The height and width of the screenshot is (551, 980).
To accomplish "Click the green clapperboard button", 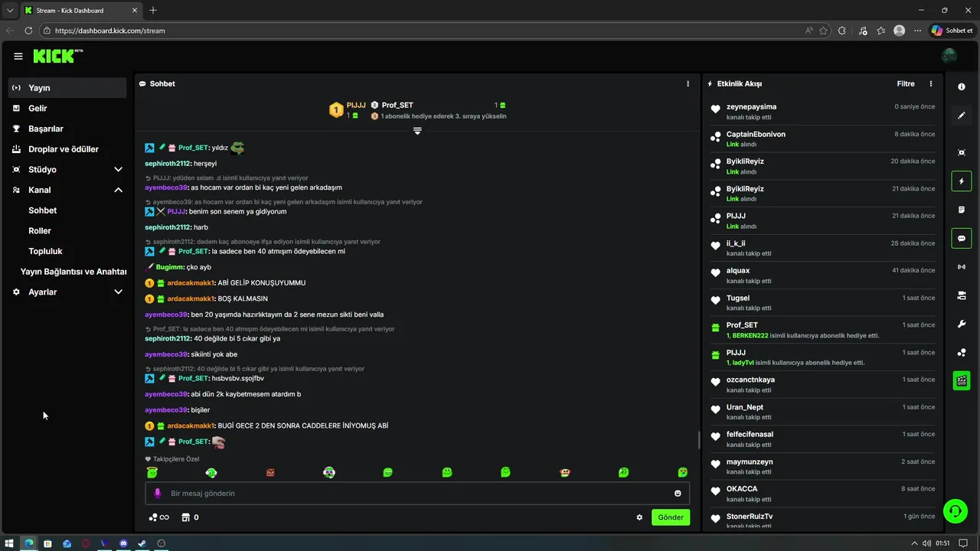I will pyautogui.click(x=962, y=380).
